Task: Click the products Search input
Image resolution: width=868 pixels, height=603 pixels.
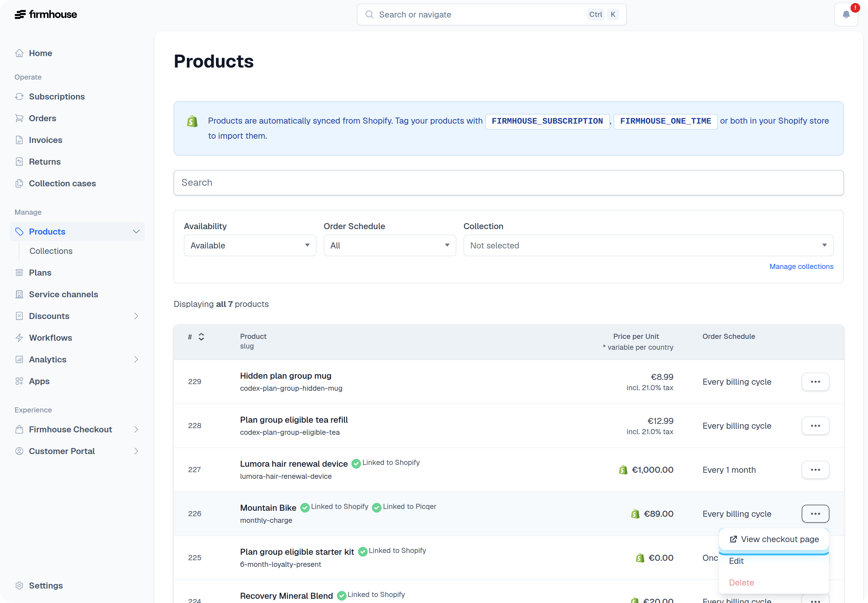Action: point(508,182)
